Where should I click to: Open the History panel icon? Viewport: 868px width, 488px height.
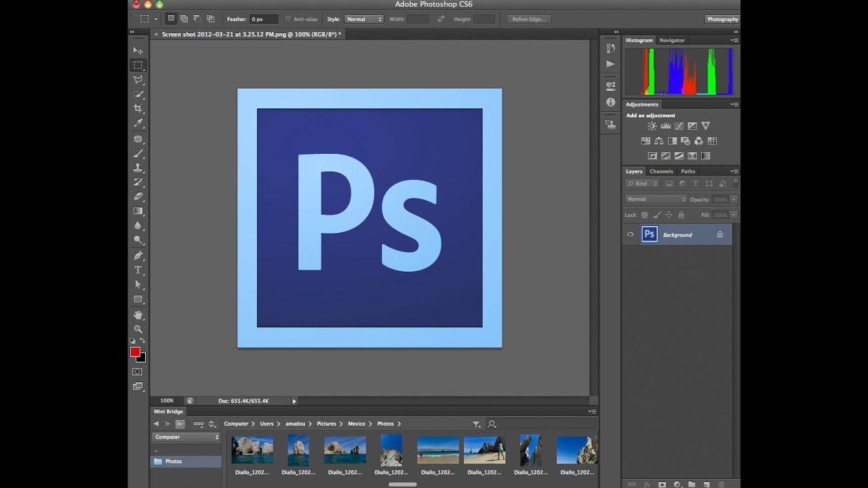point(610,49)
